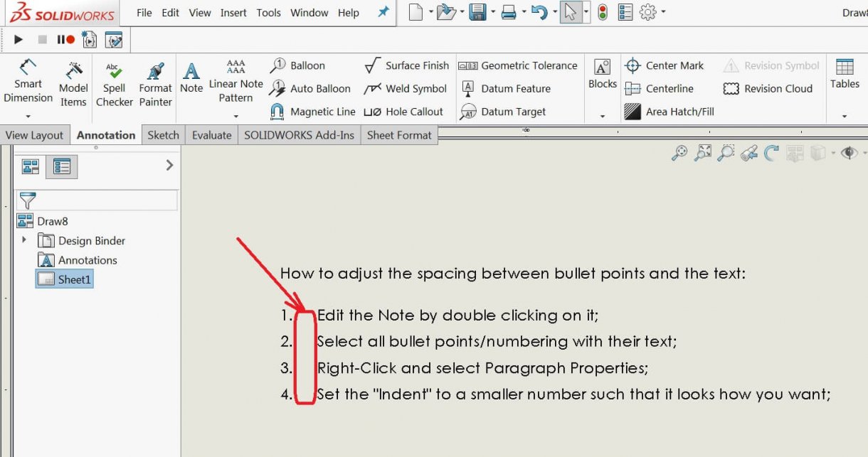The height and width of the screenshot is (457, 868).
Task: Insert a Datum Feature symbol
Action: coord(506,89)
